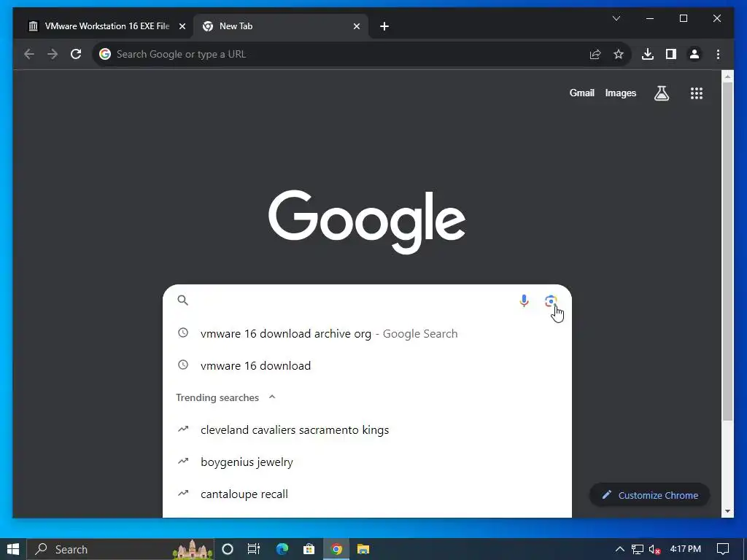
Task: Start voice search with the microphone
Action: coord(524,301)
